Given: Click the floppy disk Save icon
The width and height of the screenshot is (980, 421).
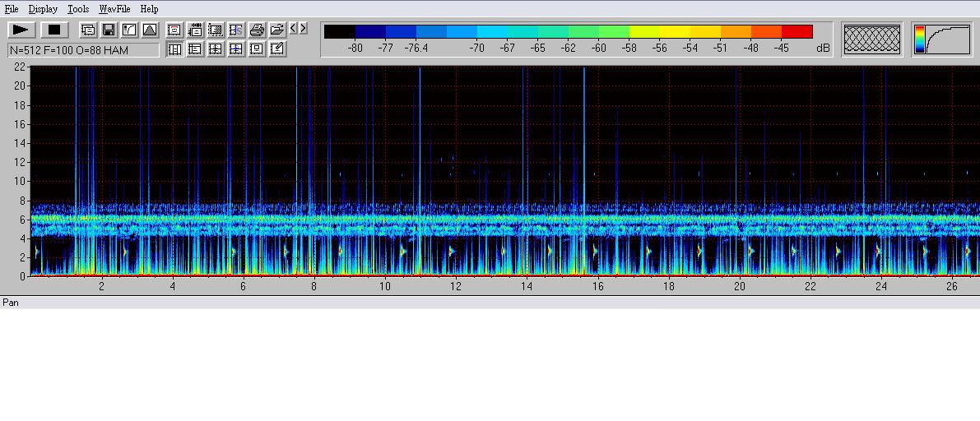Looking at the screenshot, I should (x=109, y=30).
